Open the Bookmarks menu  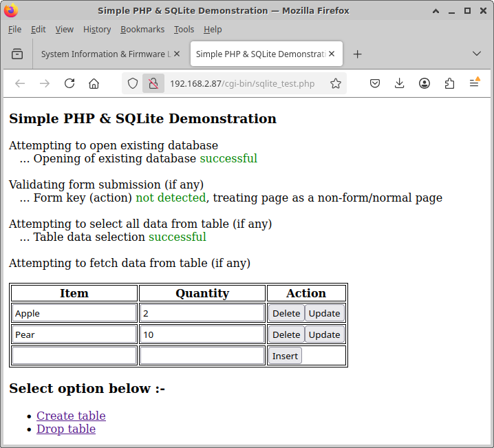pos(142,30)
